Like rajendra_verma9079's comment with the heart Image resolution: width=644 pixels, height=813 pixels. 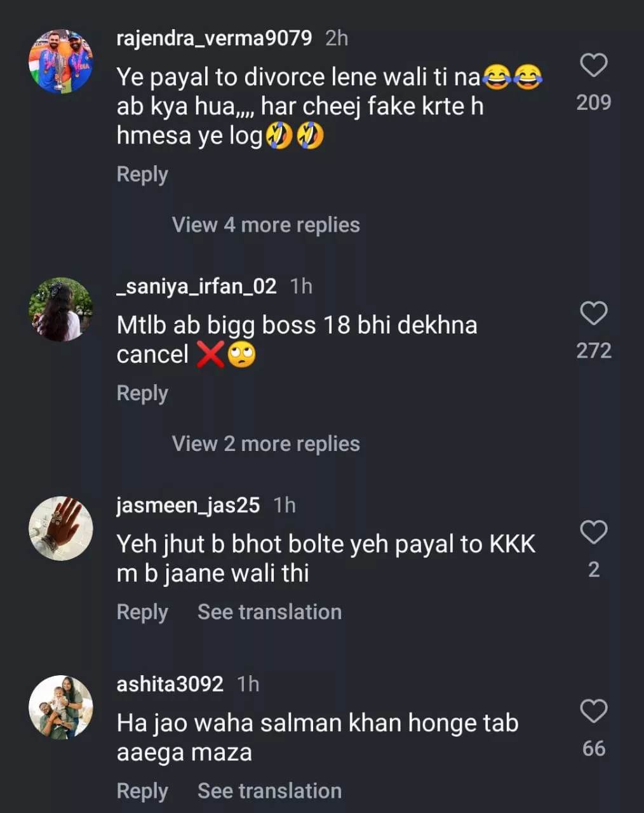click(593, 65)
